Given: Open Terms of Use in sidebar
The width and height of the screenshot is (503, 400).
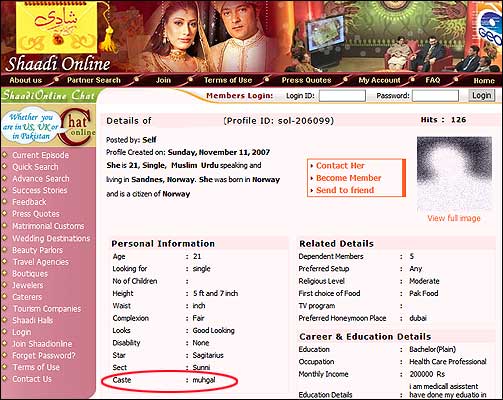Looking at the screenshot, I should [36, 367].
